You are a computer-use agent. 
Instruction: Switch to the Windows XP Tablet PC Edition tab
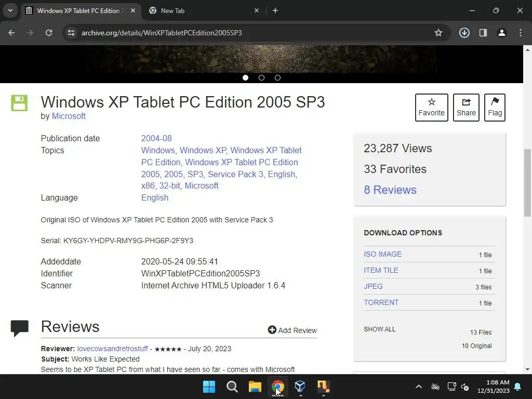(81, 11)
